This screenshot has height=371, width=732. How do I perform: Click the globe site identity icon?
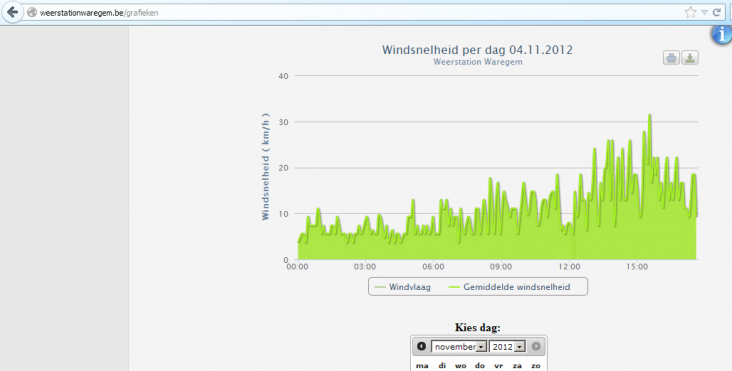coord(32,13)
